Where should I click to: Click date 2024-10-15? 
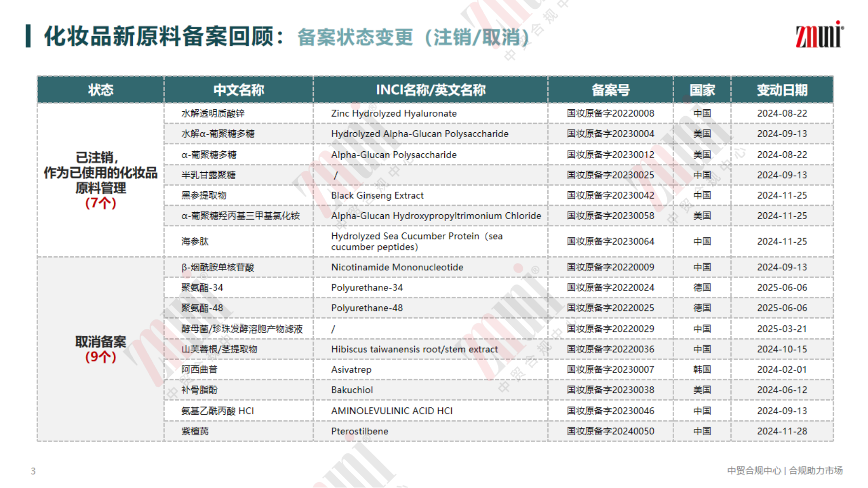pyautogui.click(x=782, y=349)
